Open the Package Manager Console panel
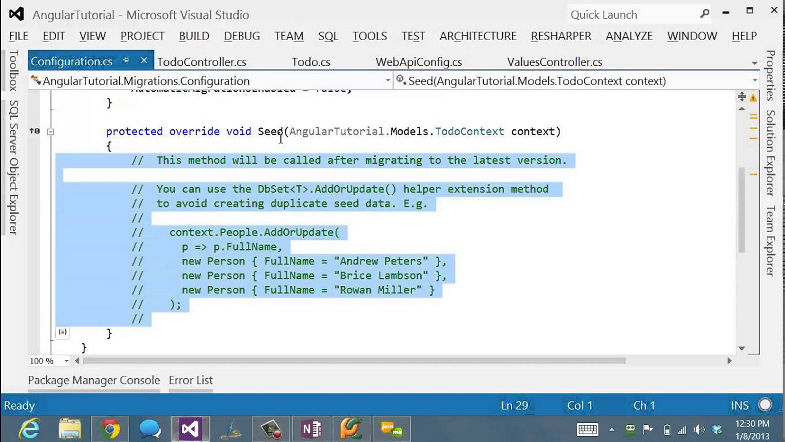This screenshot has height=442, width=785. [x=93, y=380]
